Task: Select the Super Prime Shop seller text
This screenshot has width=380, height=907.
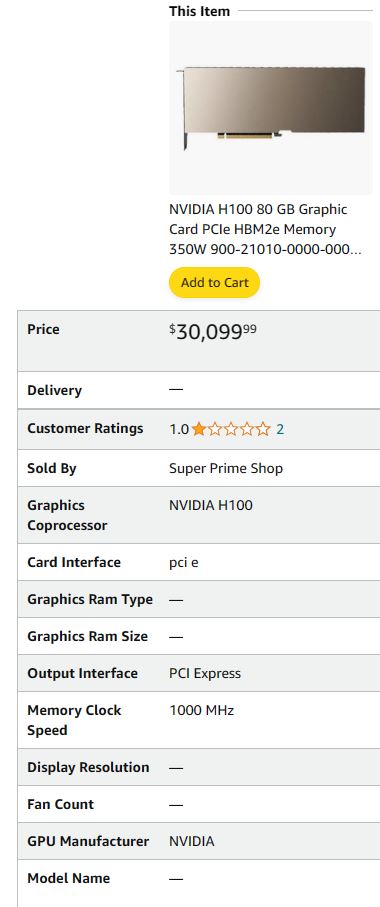Action: pos(226,468)
